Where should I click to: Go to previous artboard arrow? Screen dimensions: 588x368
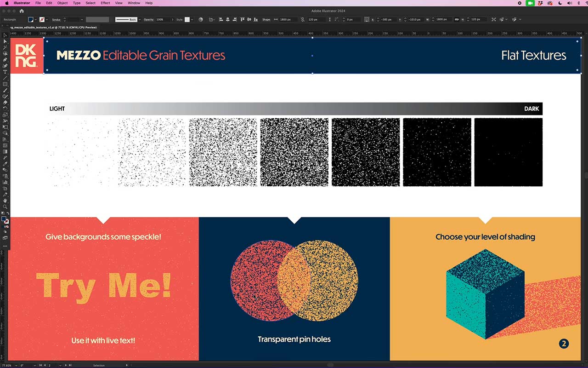(x=45, y=365)
